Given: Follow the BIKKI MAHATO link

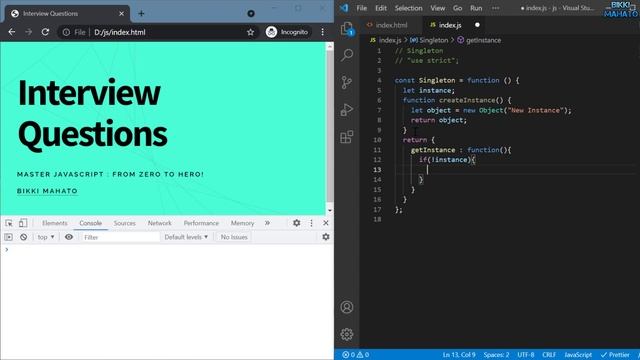Looking at the screenshot, I should pyautogui.click(x=47, y=191).
